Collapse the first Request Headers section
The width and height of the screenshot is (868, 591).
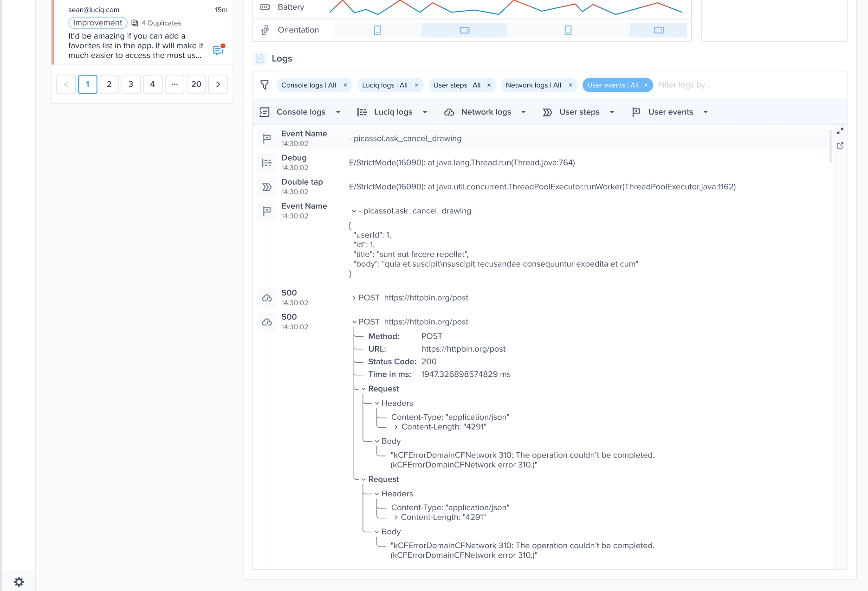[377, 403]
